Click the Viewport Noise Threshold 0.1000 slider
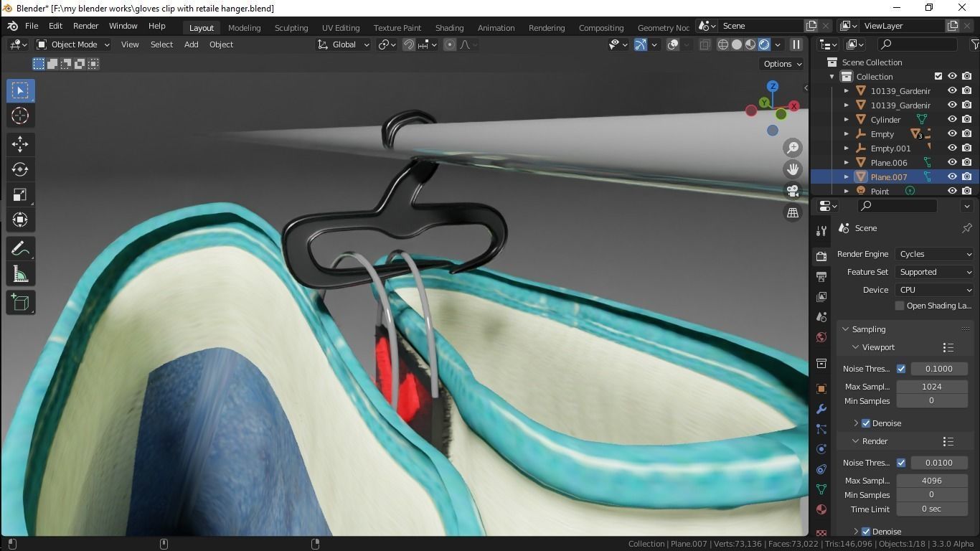This screenshot has height=551, width=980. coord(939,369)
